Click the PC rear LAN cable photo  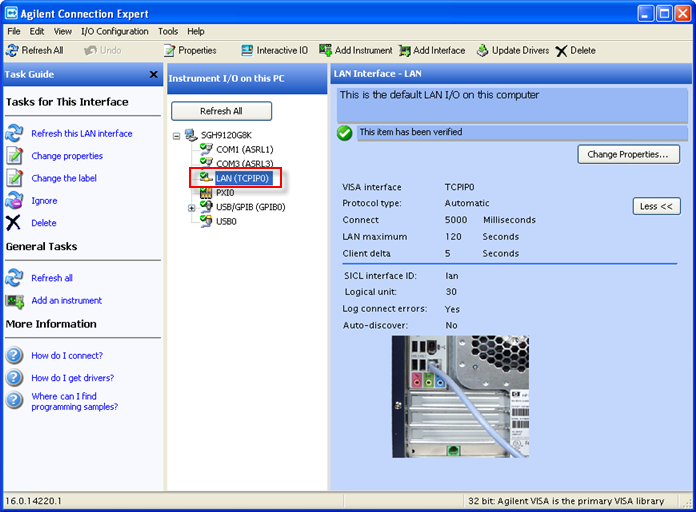pos(460,396)
